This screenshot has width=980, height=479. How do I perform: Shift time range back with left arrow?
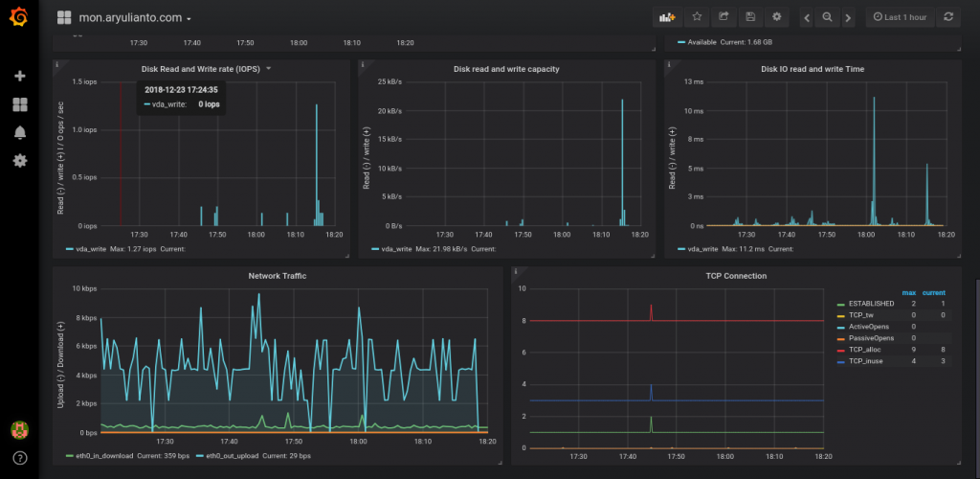click(x=807, y=17)
